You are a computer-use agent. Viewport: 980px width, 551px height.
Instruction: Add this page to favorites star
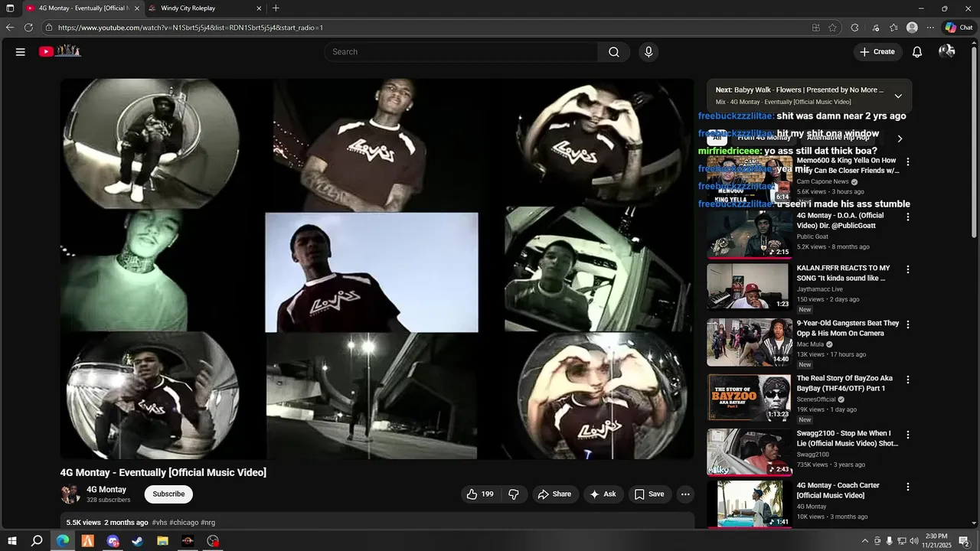click(832, 28)
